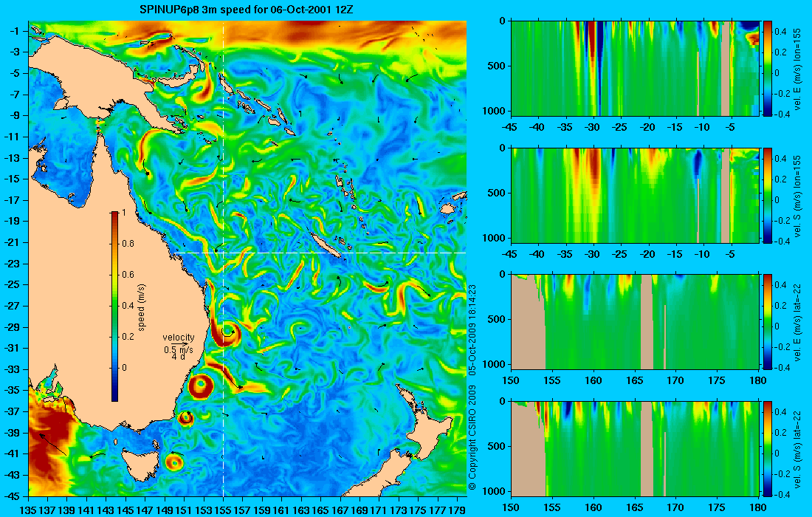This screenshot has width=812, height=517.
Task: Click the '135' tick on the main map longitude axis
Action: tap(29, 510)
